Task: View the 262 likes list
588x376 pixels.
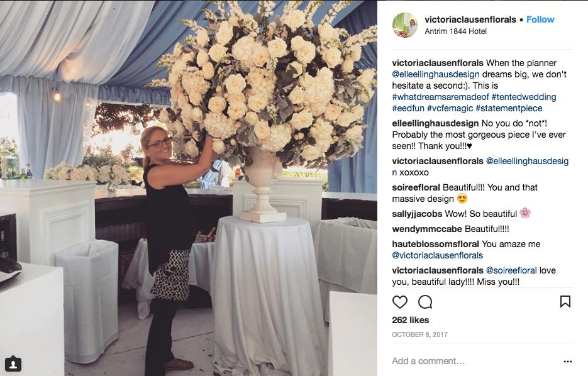Action: pos(411,320)
